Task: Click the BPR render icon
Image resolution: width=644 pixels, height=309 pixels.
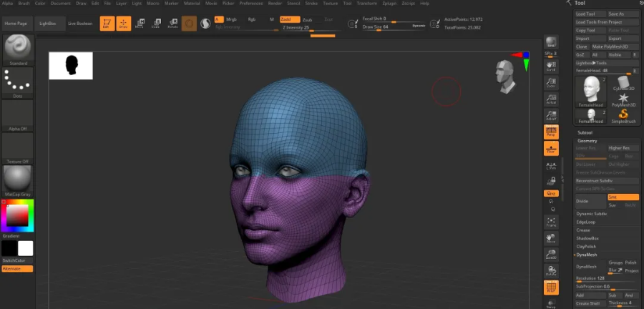Action: pyautogui.click(x=551, y=43)
